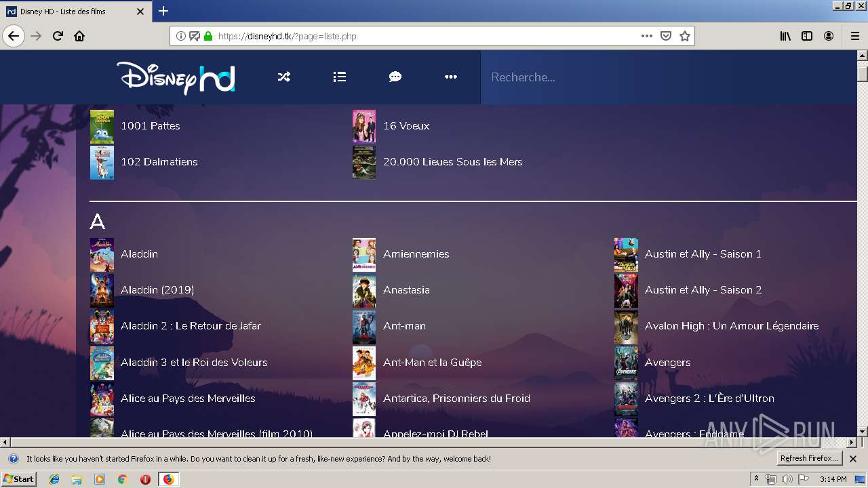The height and width of the screenshot is (488, 868).
Task: Open Antartica, Prisonniers du Froid link
Action: tap(456, 398)
